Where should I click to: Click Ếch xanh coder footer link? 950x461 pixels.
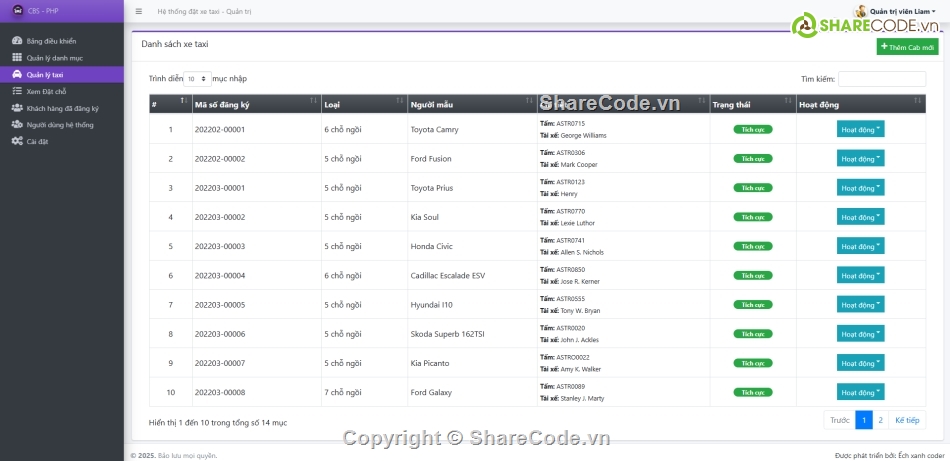(922, 456)
